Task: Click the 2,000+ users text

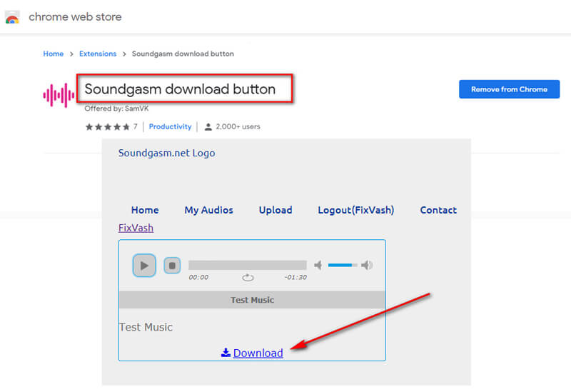Action: pyautogui.click(x=238, y=127)
